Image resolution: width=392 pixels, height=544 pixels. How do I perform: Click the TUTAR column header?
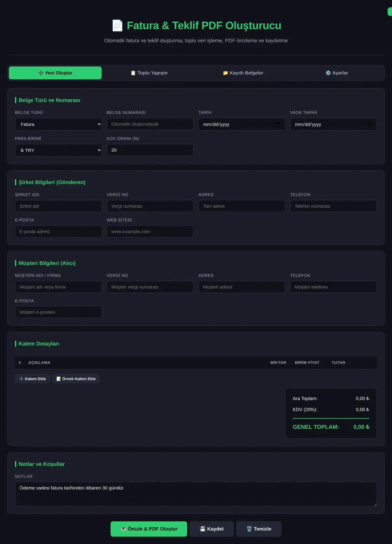tap(338, 363)
